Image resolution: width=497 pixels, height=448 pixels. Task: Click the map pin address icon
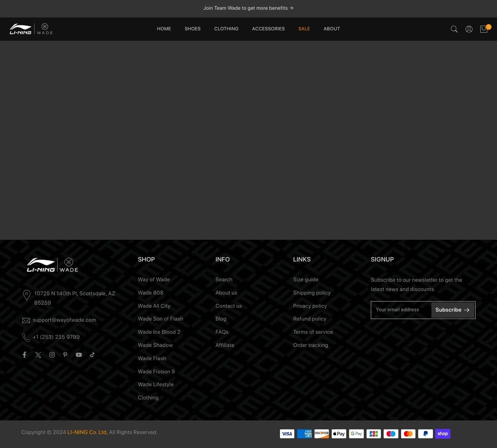pyautogui.click(x=27, y=295)
